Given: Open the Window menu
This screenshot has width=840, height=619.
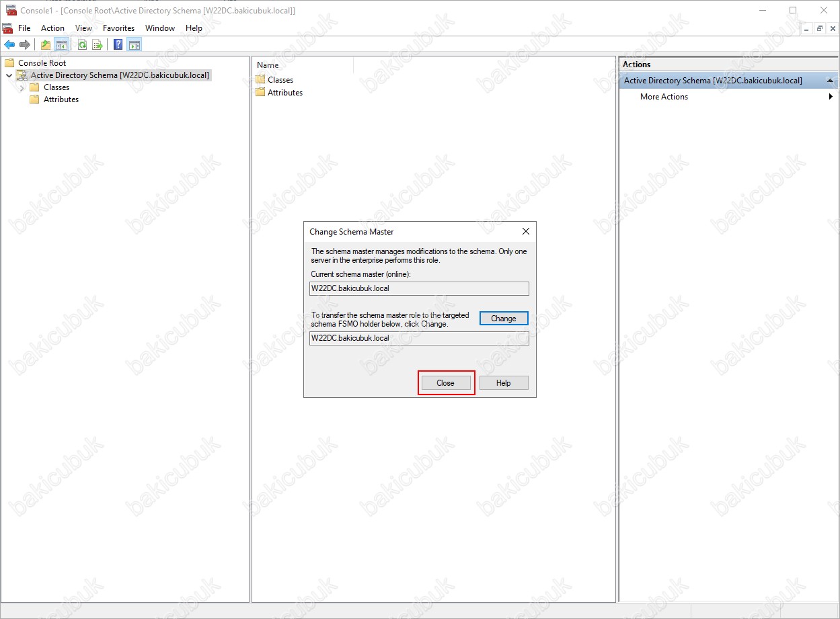Looking at the screenshot, I should coord(160,28).
